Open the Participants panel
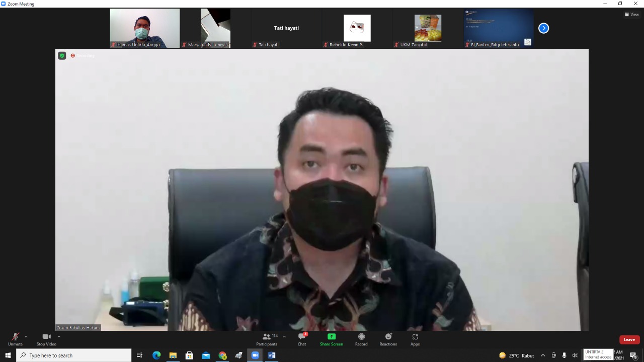Viewport: 644px width, 362px height. (267, 339)
